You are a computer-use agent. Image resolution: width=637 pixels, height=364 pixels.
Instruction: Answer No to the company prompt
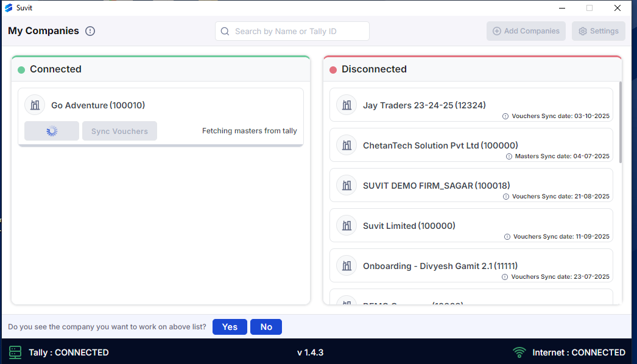[x=266, y=327]
